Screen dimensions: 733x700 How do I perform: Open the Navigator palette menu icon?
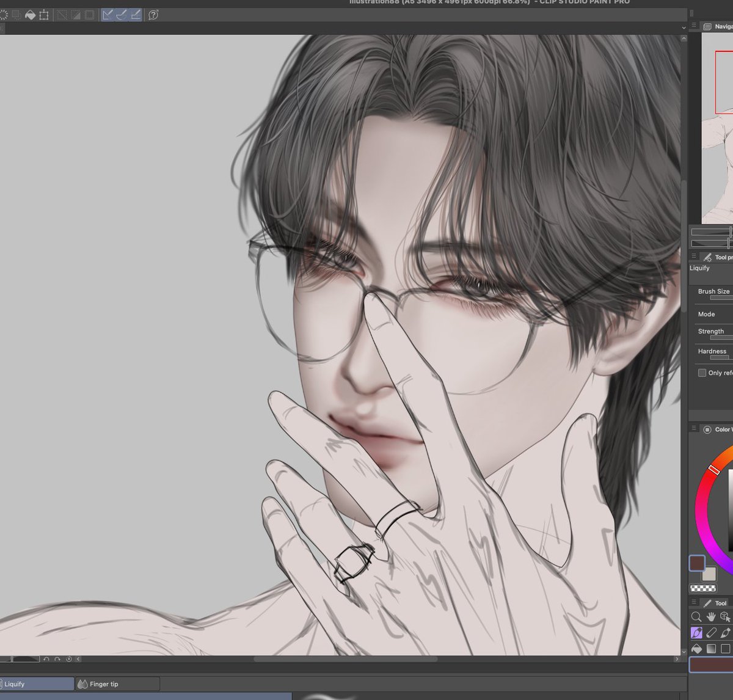click(x=694, y=26)
